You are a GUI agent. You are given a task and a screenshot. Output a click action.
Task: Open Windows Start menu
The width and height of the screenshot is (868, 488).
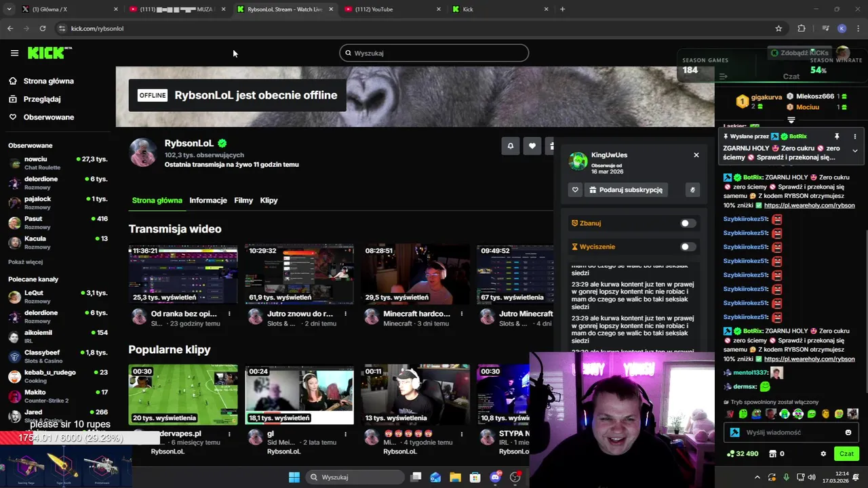(294, 477)
